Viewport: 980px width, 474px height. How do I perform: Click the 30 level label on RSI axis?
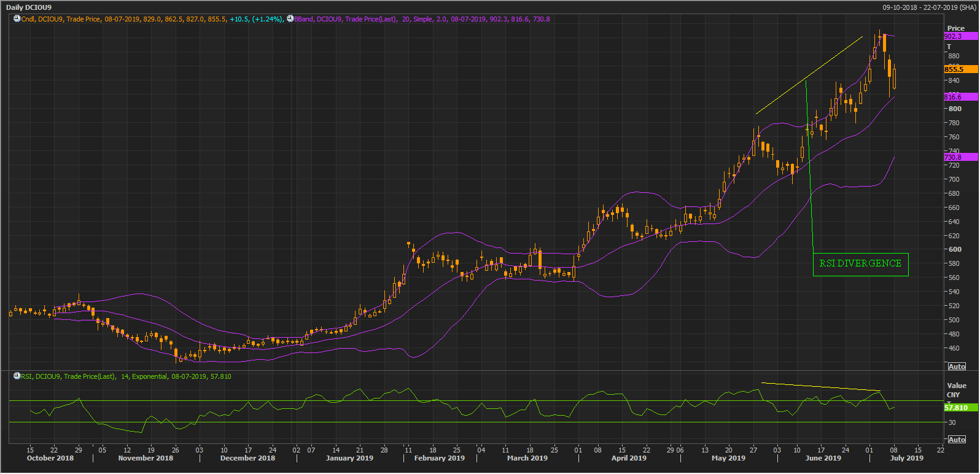point(952,422)
